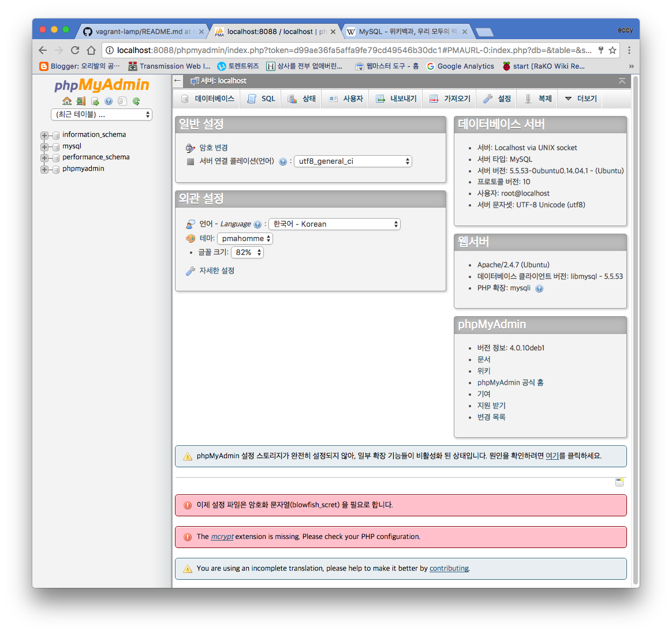Click the 기여 contribute link
This screenshot has width=672, height=634.
click(x=483, y=394)
